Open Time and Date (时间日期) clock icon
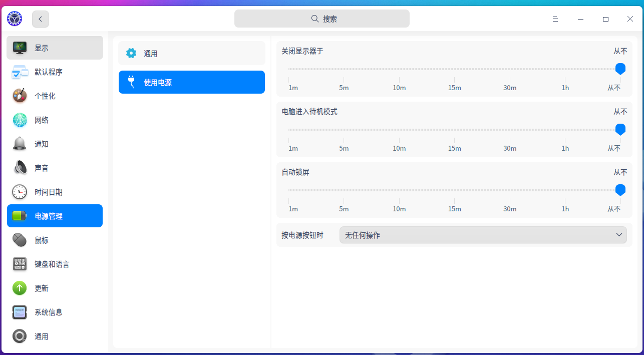644x355 pixels. click(x=20, y=192)
